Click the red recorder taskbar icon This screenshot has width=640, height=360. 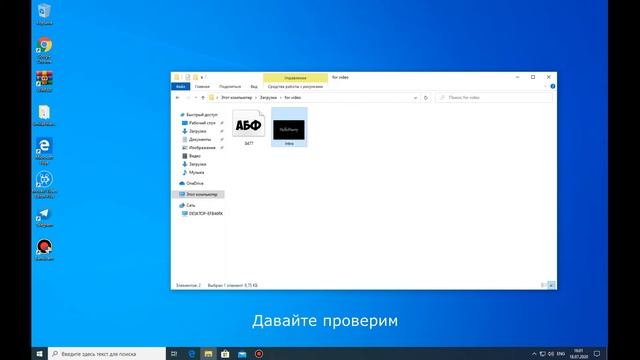point(259,353)
